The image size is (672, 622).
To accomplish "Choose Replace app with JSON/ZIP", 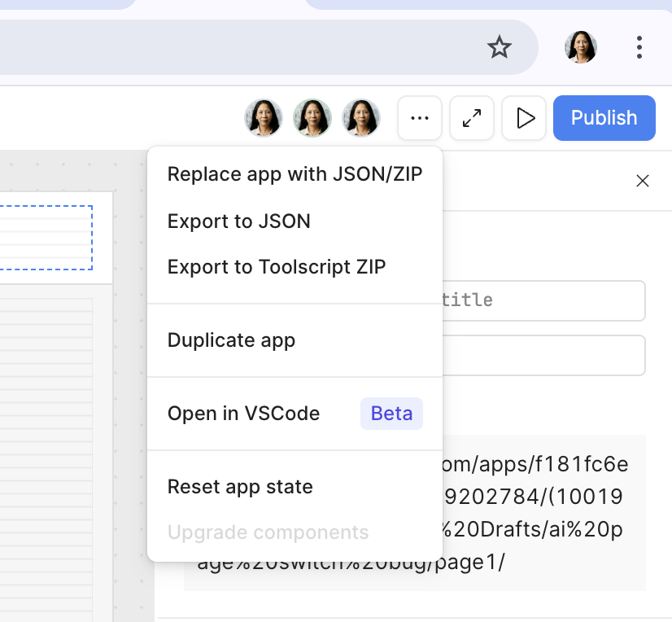I will click(x=295, y=174).
